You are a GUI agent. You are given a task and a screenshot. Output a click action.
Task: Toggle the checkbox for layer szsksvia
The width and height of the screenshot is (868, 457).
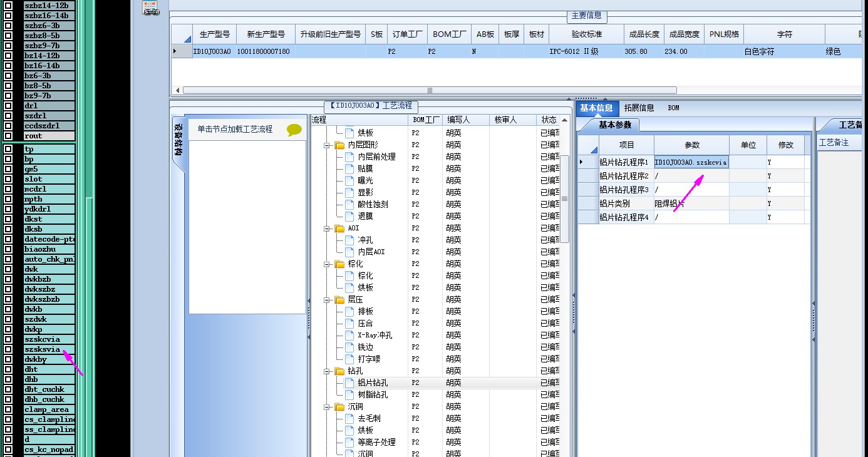pyautogui.click(x=8, y=349)
